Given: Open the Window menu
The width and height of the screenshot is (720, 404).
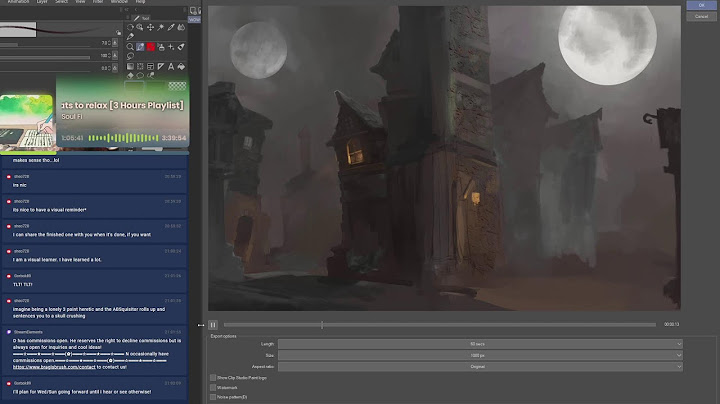Looking at the screenshot, I should click(119, 2).
